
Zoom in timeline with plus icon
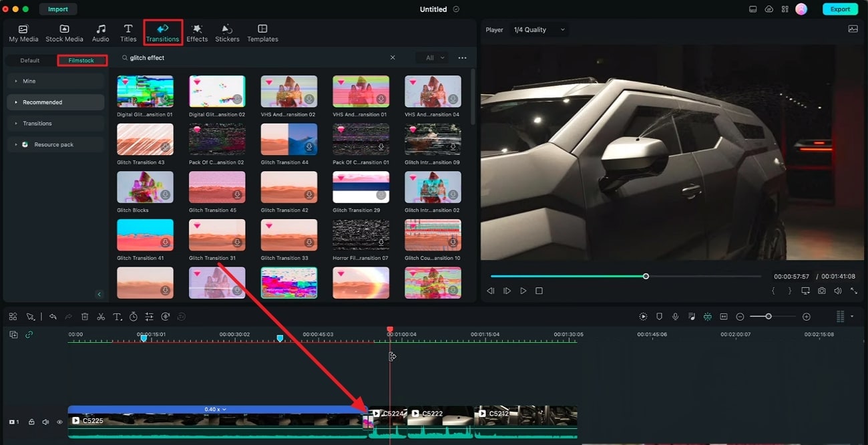[807, 317]
